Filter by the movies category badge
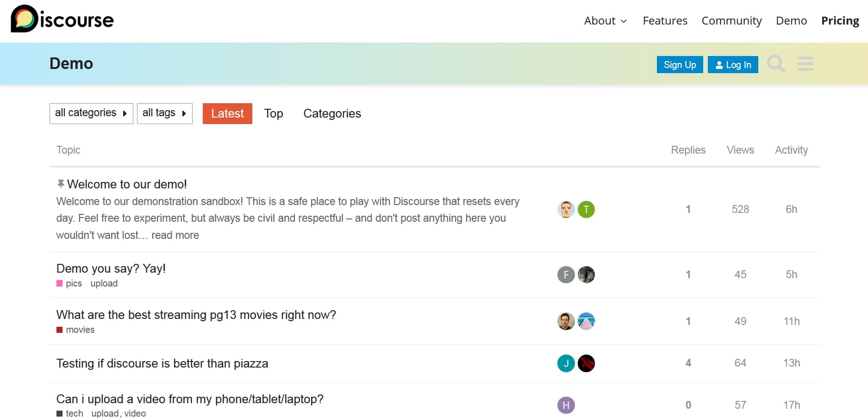This screenshot has height=418, width=868. [x=75, y=330]
